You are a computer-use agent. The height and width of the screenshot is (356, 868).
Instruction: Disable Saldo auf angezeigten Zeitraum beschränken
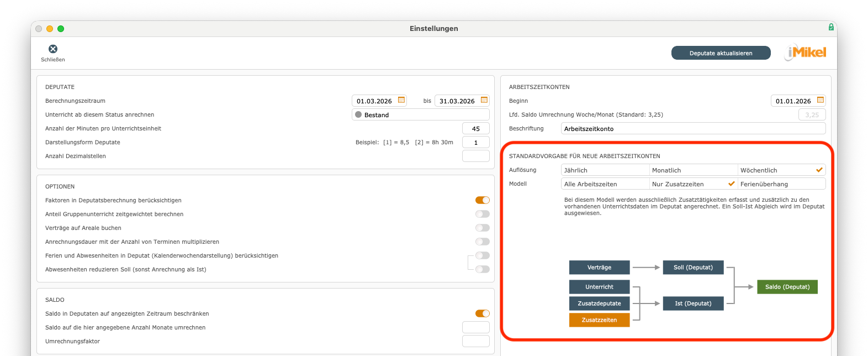(x=482, y=313)
